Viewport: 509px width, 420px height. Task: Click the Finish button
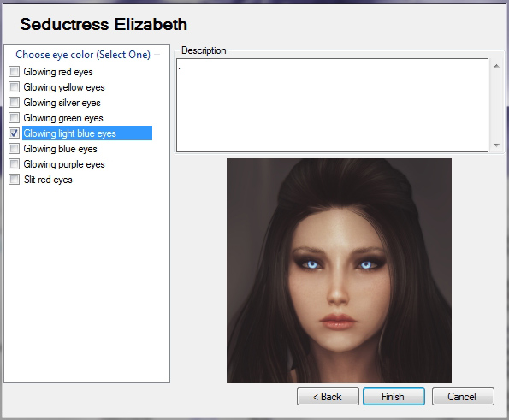click(394, 397)
